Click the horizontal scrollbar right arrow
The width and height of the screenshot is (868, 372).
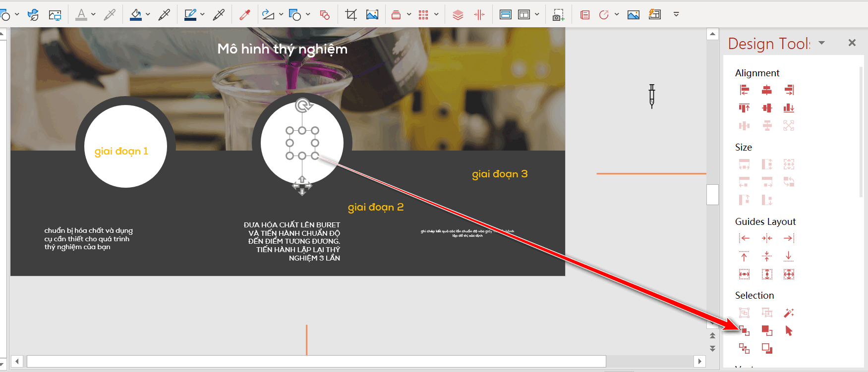point(699,361)
